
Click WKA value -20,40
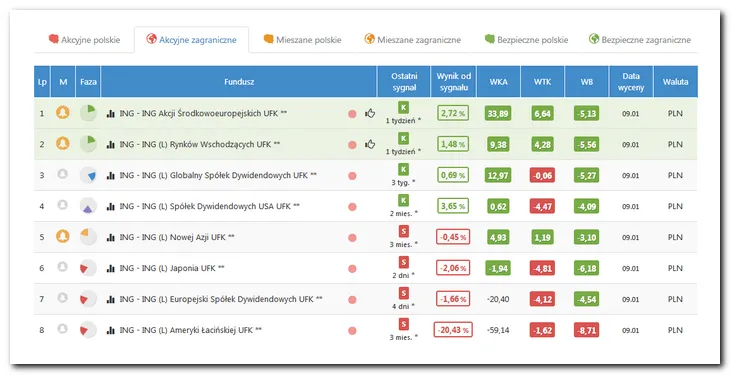click(498, 299)
